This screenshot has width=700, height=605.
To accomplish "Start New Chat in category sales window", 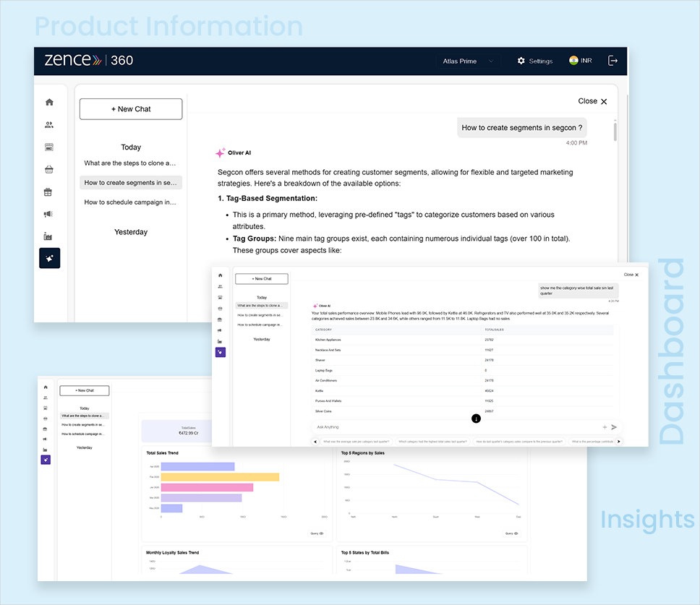I will coord(262,279).
